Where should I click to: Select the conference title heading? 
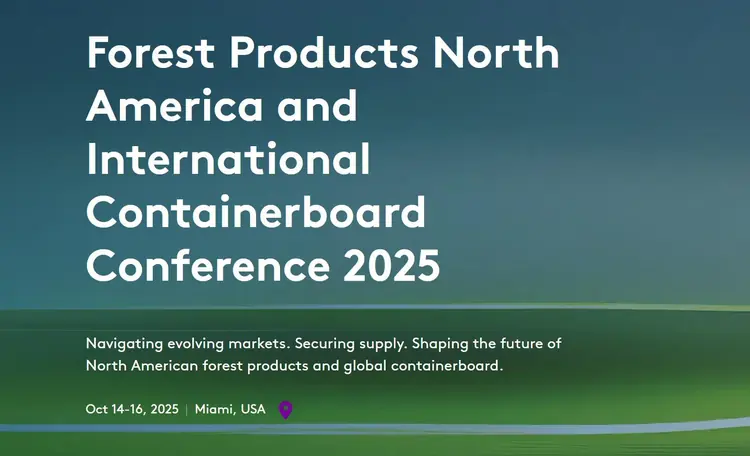(x=323, y=159)
